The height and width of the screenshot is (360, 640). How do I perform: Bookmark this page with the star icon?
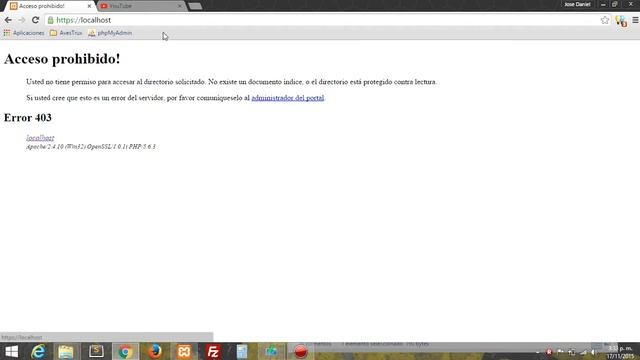pyautogui.click(x=604, y=20)
